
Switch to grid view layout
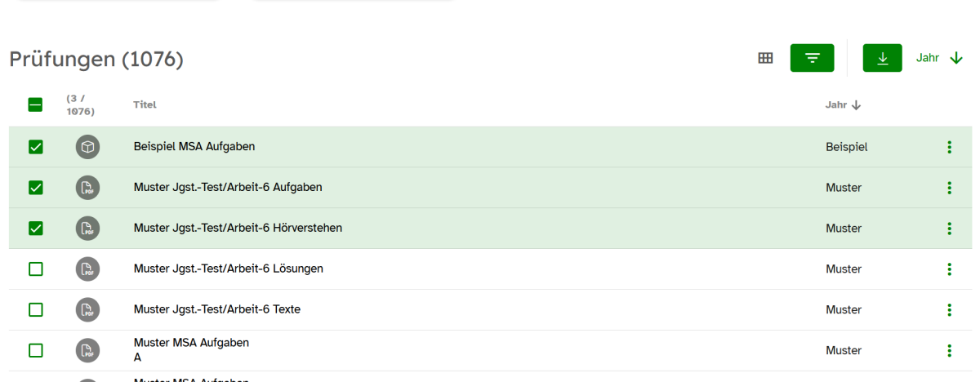pyautogui.click(x=765, y=58)
